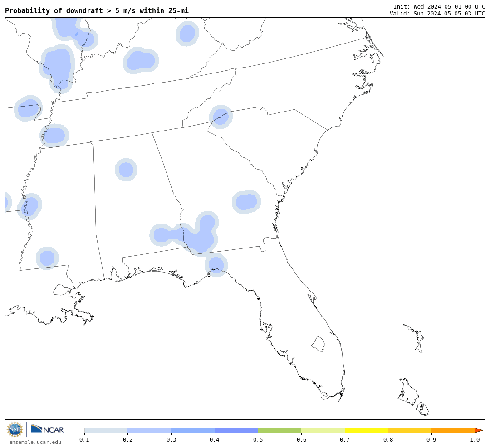Click the NSF logo
The height and width of the screenshot is (448, 490).
[15, 429]
